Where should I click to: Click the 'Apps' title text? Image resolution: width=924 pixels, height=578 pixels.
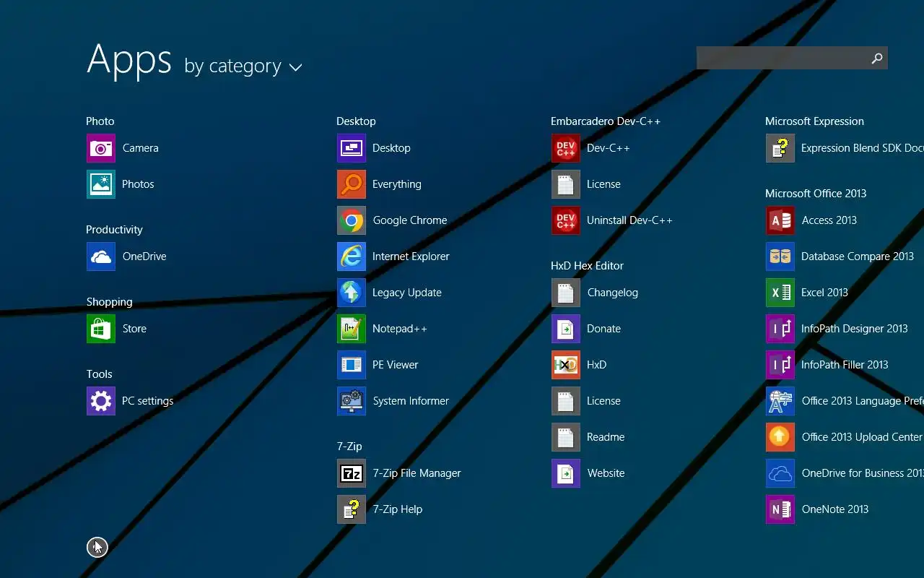point(129,60)
